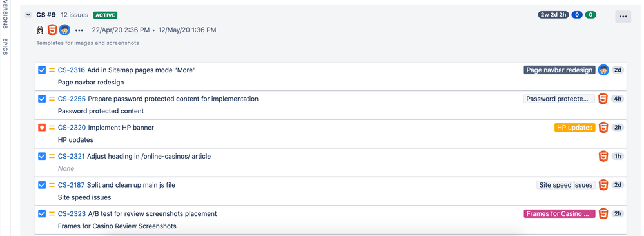Image resolution: width=644 pixels, height=236 pixels.
Task: Filter by blue-haired user avatar in header
Action: (64, 30)
